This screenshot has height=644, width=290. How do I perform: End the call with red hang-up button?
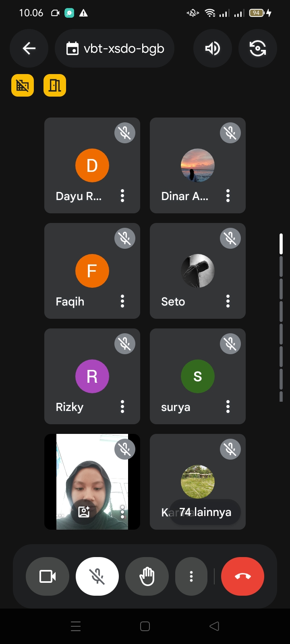click(x=242, y=576)
